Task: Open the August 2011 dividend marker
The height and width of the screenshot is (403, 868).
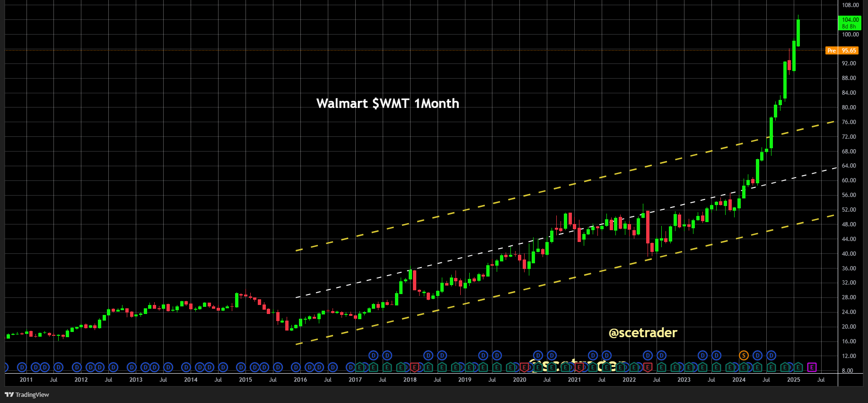Action: [x=58, y=367]
